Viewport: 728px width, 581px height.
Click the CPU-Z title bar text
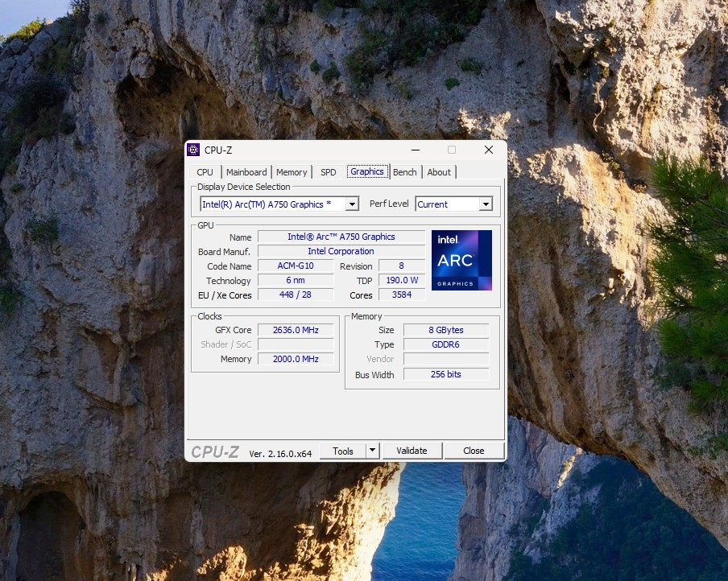(218, 150)
